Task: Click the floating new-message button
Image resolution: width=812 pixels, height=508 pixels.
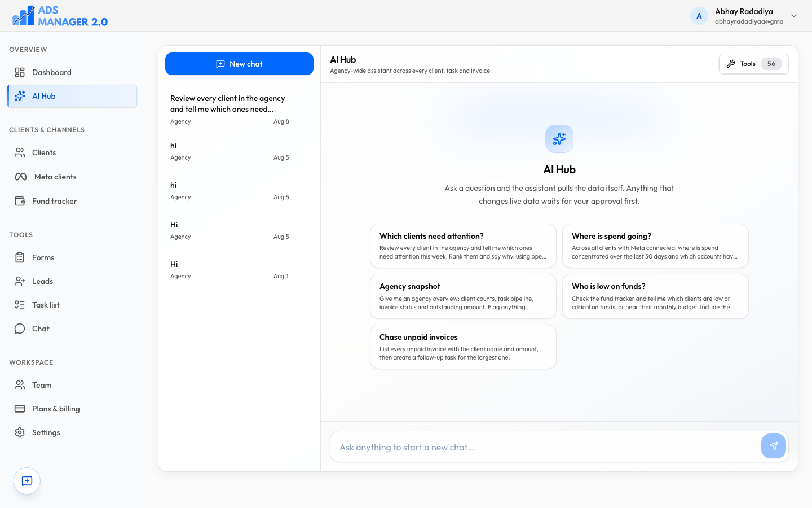Action: 27,481
